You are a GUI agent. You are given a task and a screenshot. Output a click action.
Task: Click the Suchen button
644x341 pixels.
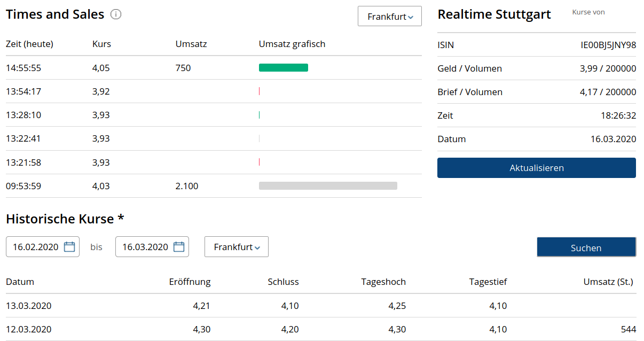click(x=586, y=247)
